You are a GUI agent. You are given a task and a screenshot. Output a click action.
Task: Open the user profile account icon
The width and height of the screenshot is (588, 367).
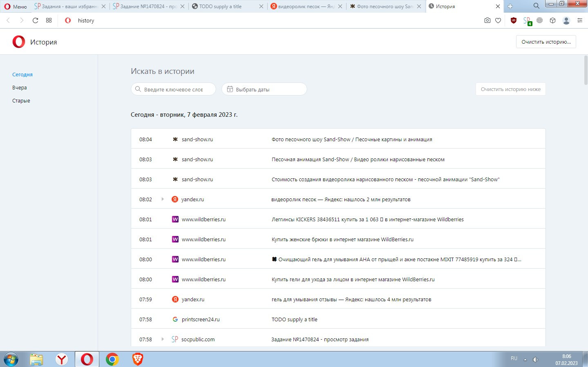coord(566,20)
